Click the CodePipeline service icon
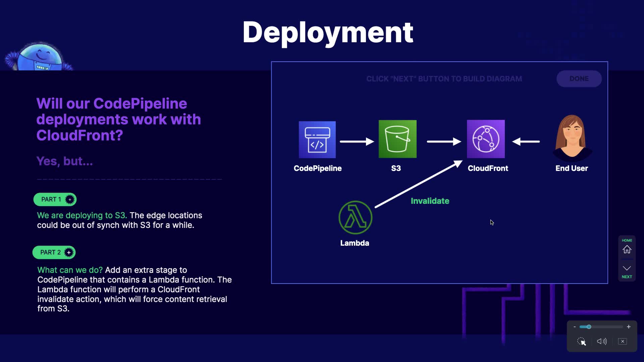Viewport: 644px width, 362px height. (x=317, y=139)
